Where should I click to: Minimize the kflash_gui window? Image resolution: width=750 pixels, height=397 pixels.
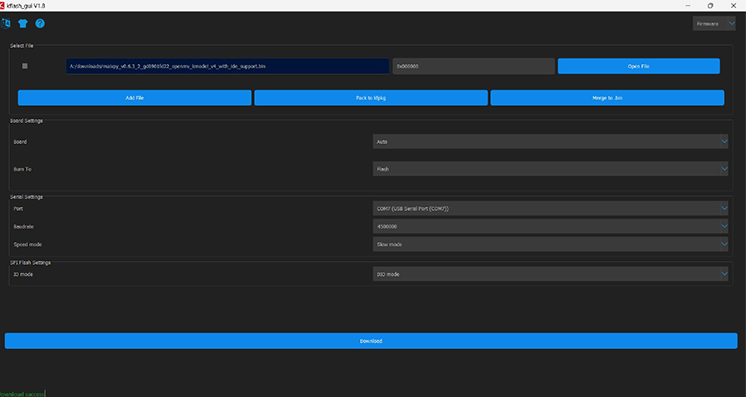(688, 6)
